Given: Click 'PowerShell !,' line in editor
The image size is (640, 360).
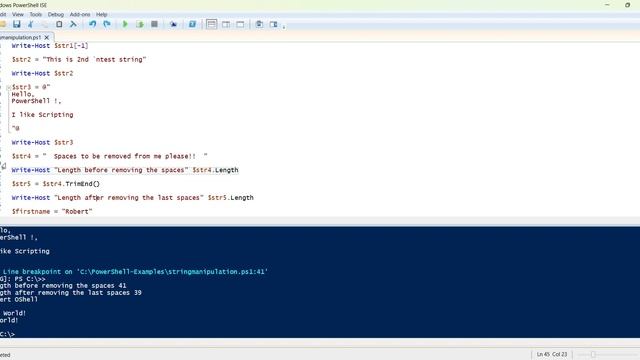Looking at the screenshot, I should [x=36, y=101].
